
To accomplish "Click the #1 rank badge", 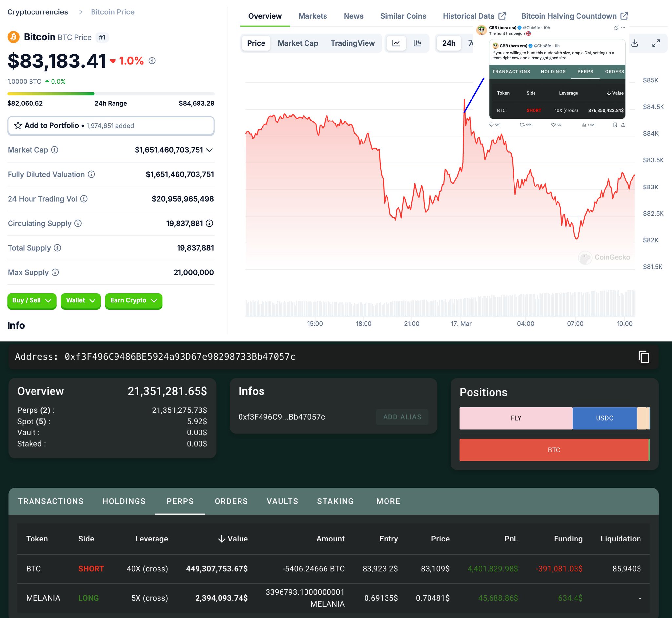I will click(x=102, y=37).
